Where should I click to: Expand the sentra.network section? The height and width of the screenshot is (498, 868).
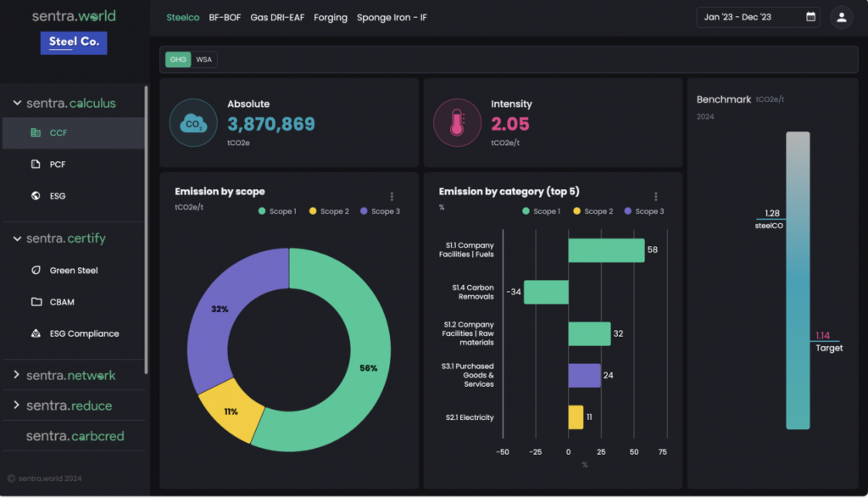[x=16, y=374]
